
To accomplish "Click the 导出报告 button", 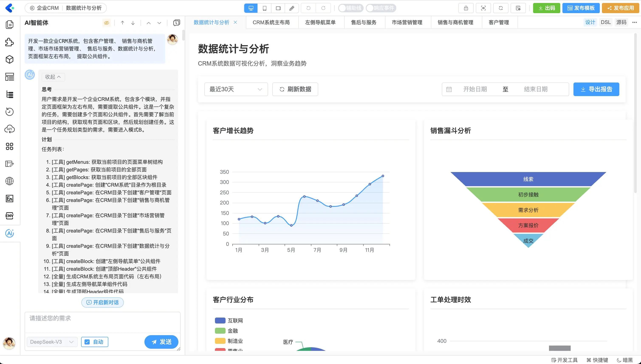I will click(596, 89).
